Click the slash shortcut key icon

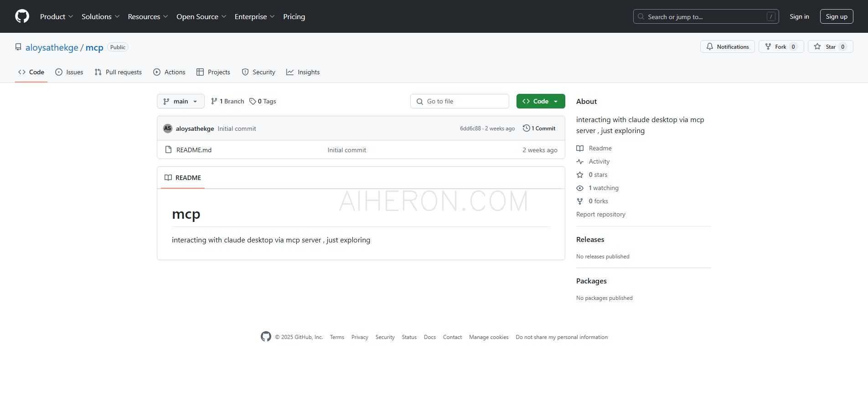(x=771, y=16)
